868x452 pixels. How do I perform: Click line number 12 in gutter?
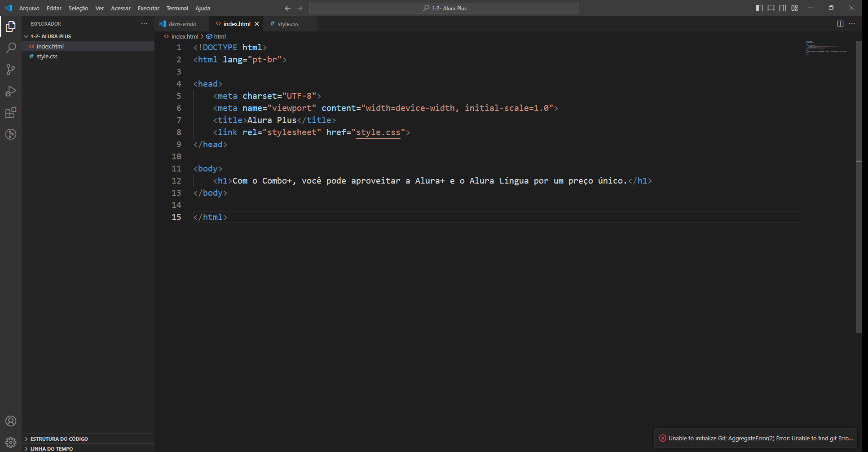pos(176,181)
